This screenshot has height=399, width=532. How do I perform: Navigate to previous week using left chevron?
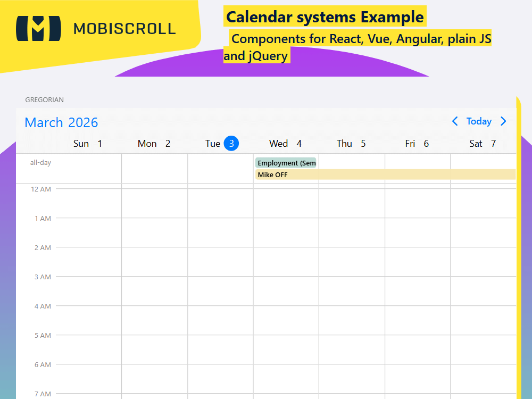click(x=455, y=121)
